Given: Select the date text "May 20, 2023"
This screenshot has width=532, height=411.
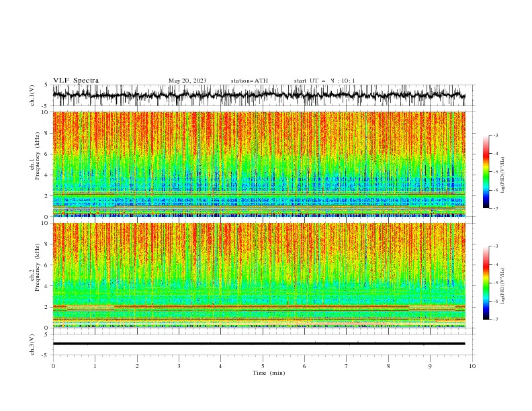Looking at the screenshot, I should pyautogui.click(x=187, y=81).
